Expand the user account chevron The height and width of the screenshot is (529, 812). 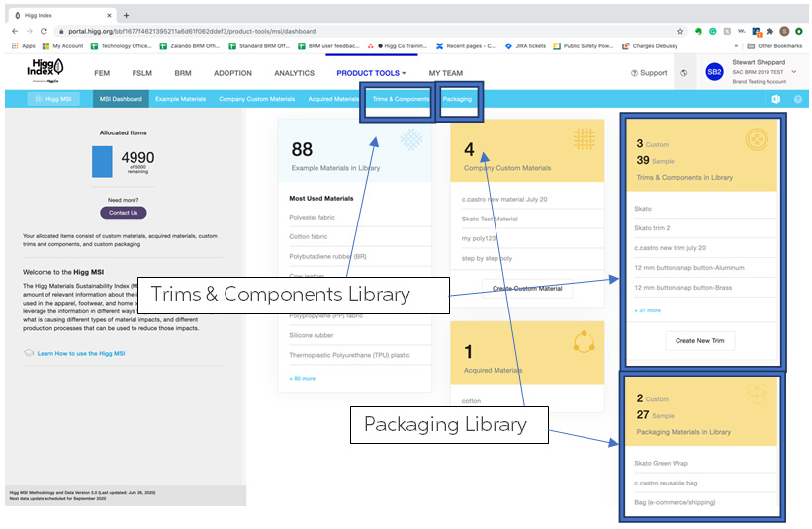[794, 72]
